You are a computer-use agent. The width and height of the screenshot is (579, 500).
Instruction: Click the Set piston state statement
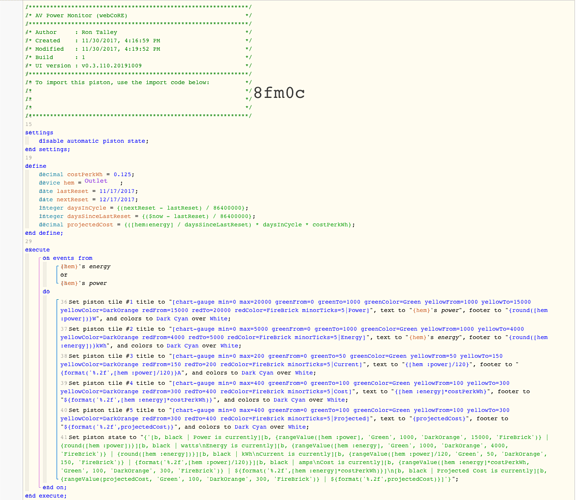[x=305, y=458]
